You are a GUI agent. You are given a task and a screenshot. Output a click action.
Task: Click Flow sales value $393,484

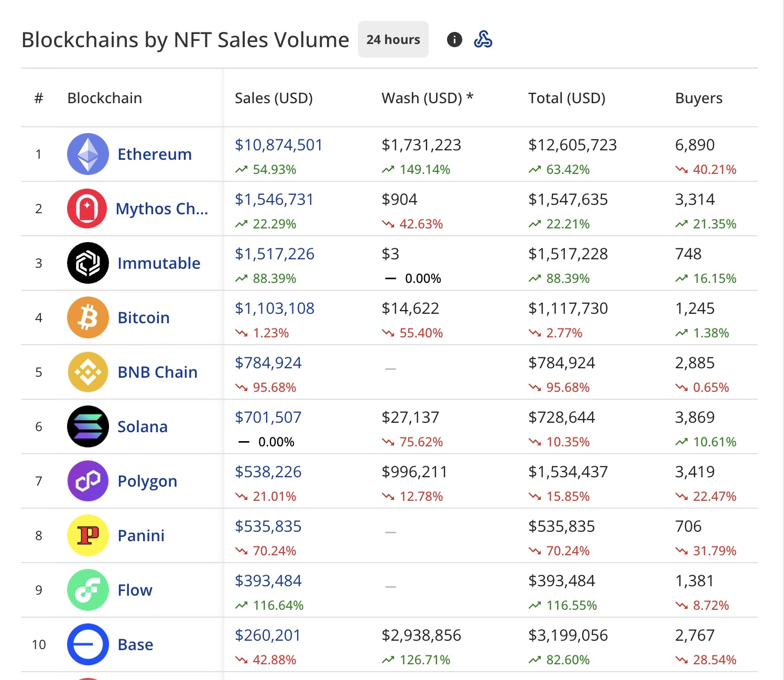coord(268,580)
